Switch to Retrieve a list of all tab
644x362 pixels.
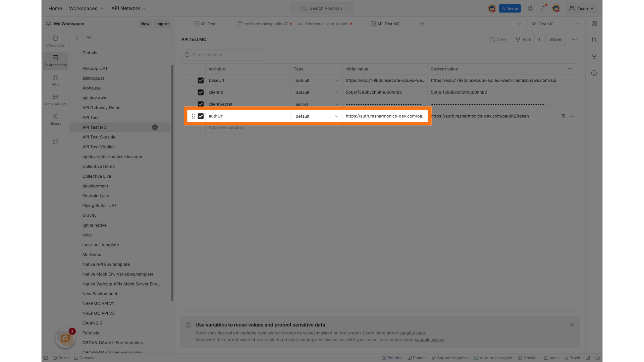click(x=325, y=24)
